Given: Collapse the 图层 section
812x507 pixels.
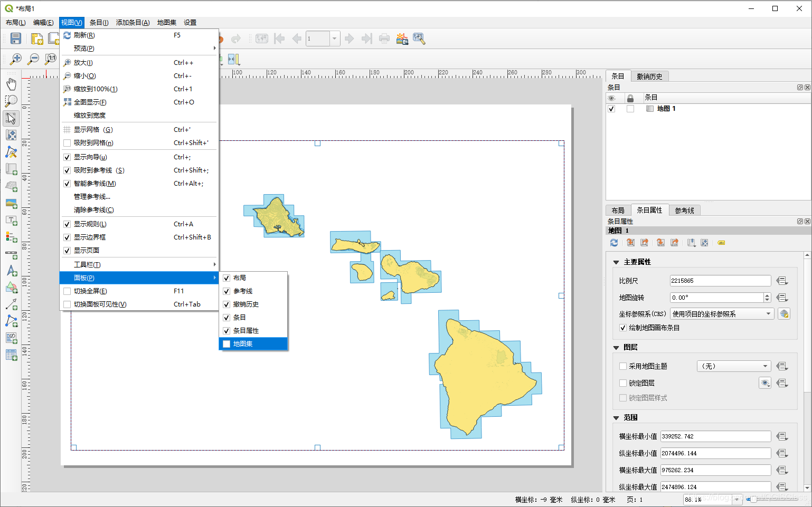Looking at the screenshot, I should [x=616, y=348].
